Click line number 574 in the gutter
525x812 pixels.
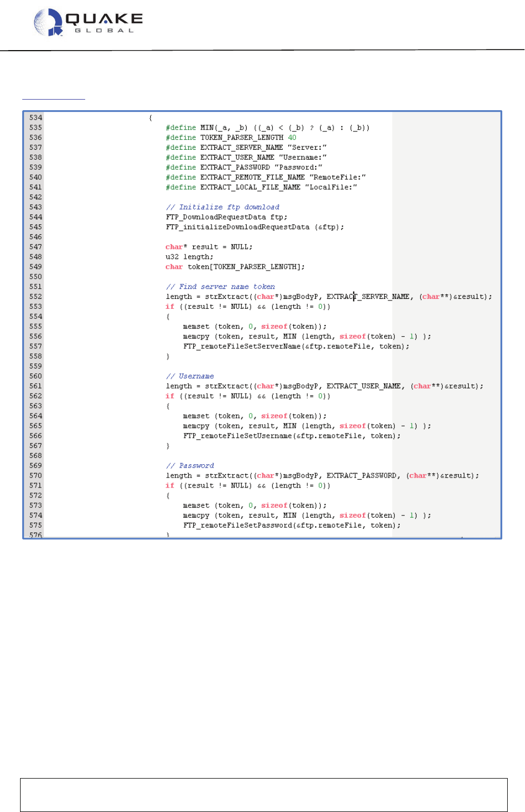point(36,516)
